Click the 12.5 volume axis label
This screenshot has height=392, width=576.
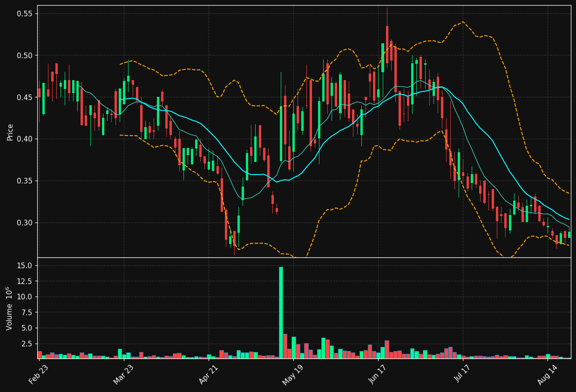pyautogui.click(x=25, y=281)
